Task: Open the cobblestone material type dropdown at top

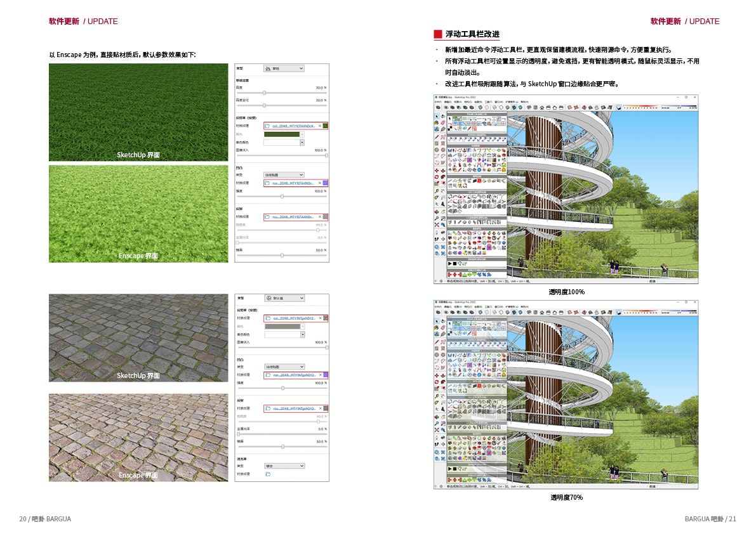Action: click(x=284, y=298)
